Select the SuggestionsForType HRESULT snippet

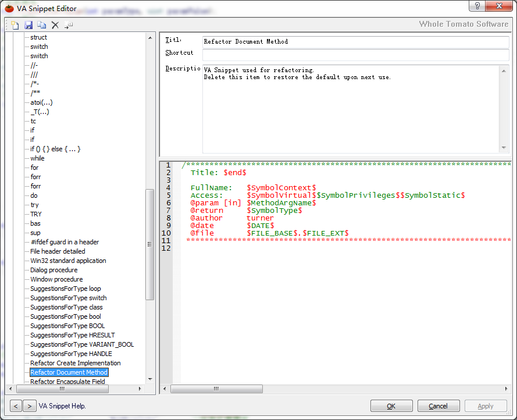coord(73,335)
